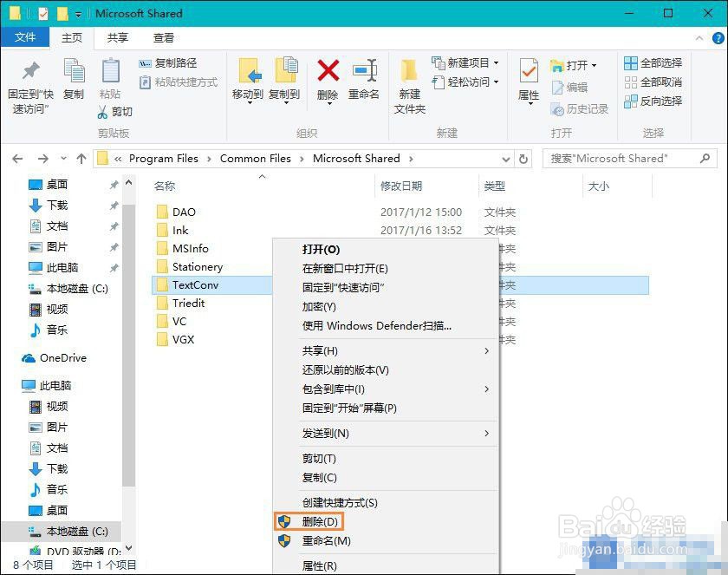
Task: Click the Refresh button beside address bar
Action: point(523,159)
